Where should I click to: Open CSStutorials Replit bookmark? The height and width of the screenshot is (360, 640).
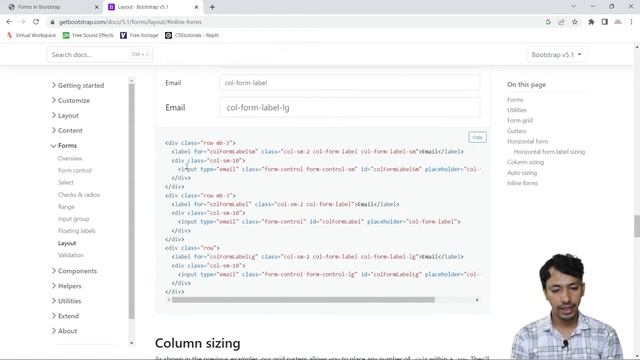[x=192, y=36]
